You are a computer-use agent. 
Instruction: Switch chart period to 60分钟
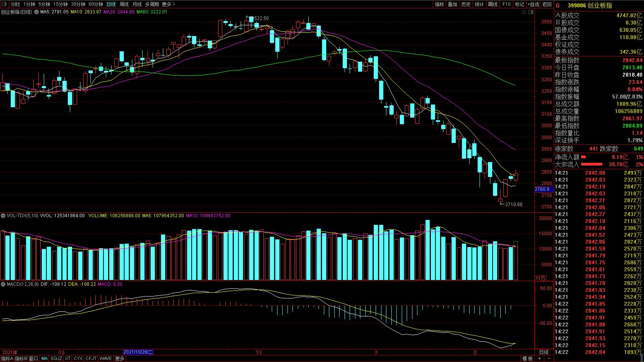coord(95,4)
